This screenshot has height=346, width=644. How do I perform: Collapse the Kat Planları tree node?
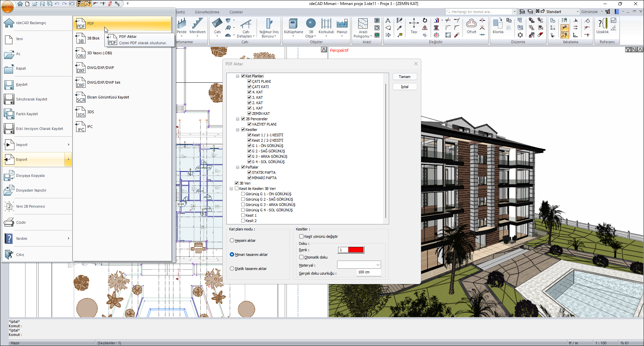[x=237, y=76]
